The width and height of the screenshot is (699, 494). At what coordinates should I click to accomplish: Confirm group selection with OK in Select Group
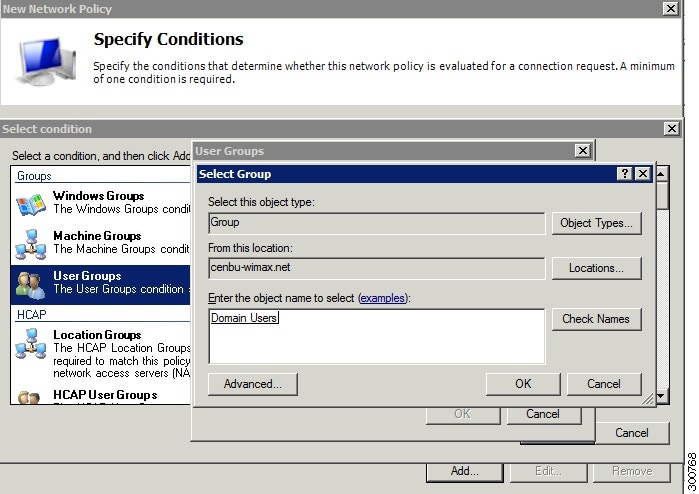523,384
